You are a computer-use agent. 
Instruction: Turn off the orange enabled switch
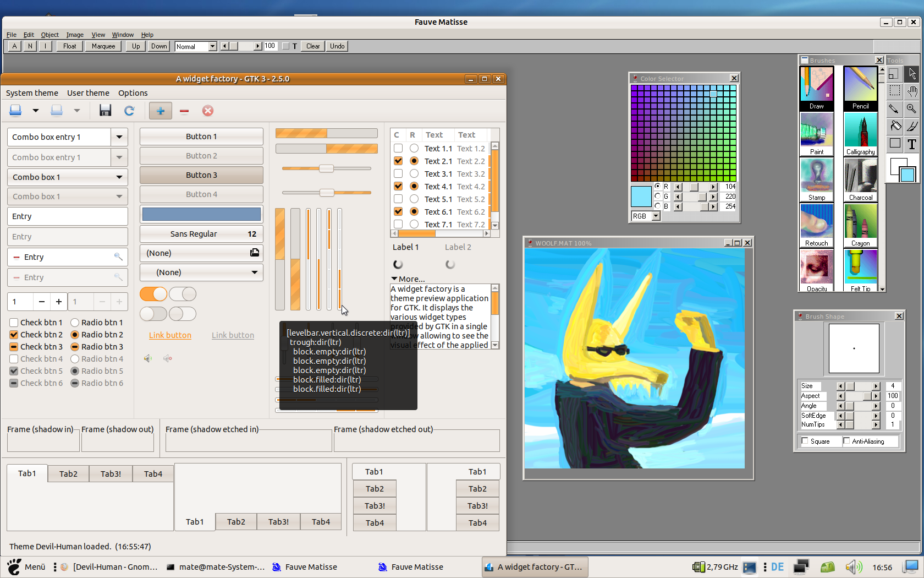(x=153, y=294)
